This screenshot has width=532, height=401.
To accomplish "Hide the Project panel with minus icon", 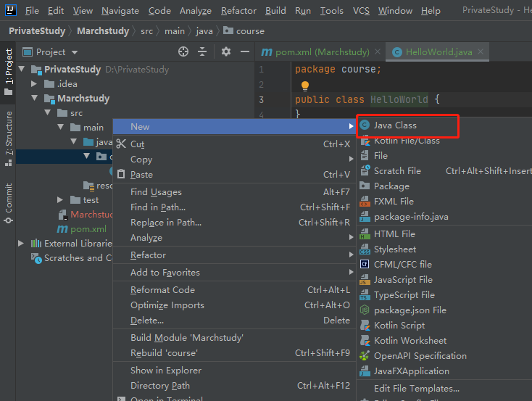I will [x=245, y=51].
